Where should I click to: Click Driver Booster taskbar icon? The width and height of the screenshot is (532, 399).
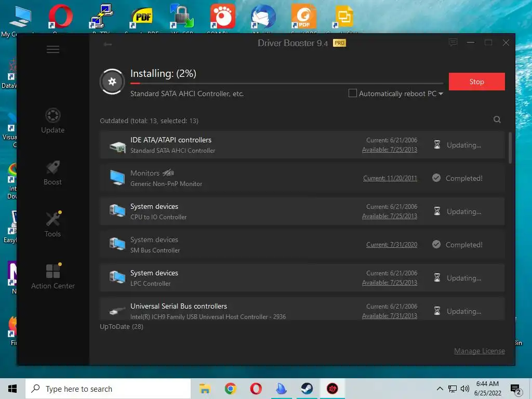pyautogui.click(x=332, y=389)
